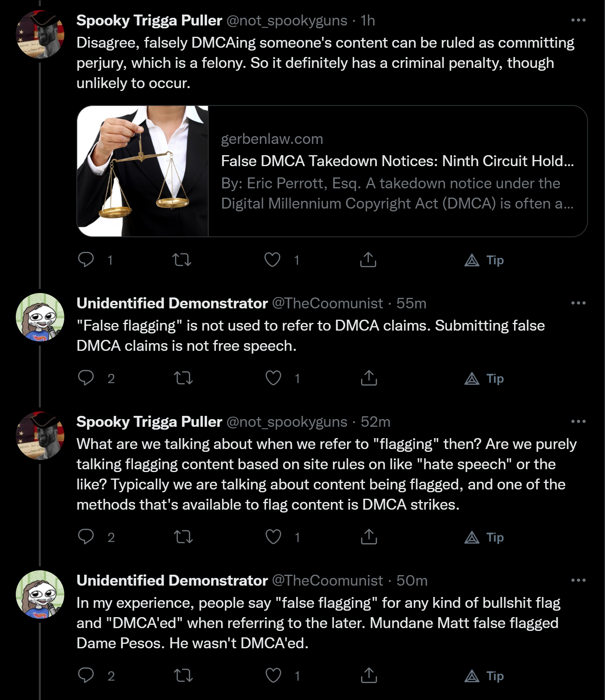605x700 pixels.
Task: Tip Unidentified Demonstrator on 50m tweet
Action: pyautogui.click(x=484, y=676)
